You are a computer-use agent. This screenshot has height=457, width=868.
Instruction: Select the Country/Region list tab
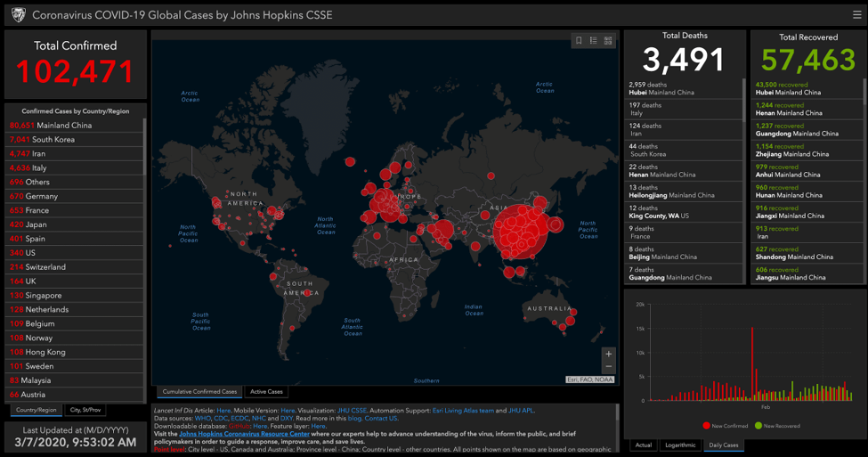click(36, 410)
